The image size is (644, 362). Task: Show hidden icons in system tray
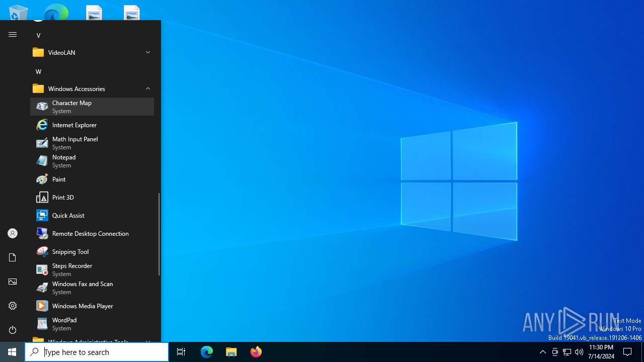pos(543,352)
